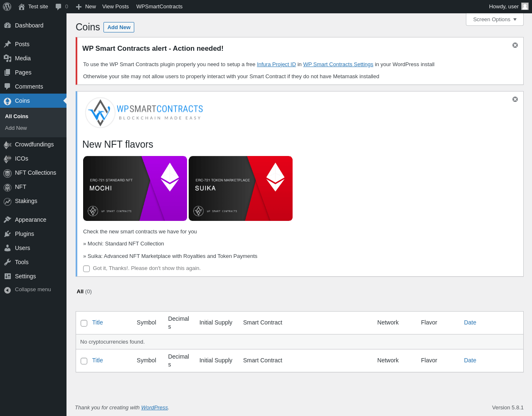Image resolution: width=532 pixels, height=416 pixels.
Task: Click the Stakings chart icon
Action: (7, 202)
